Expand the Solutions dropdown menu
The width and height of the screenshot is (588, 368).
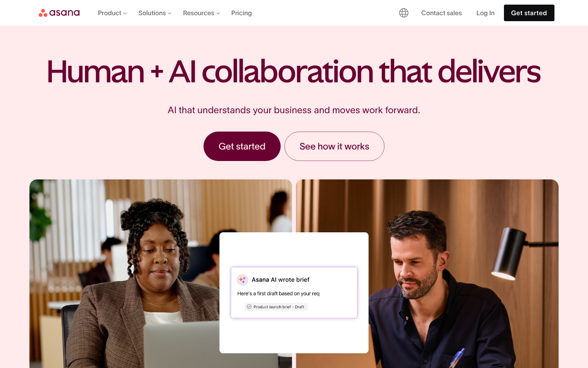pyautogui.click(x=155, y=13)
